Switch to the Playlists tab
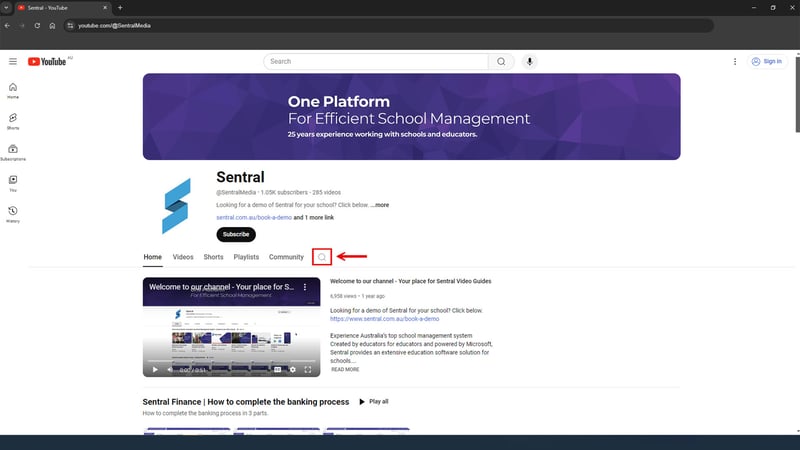 click(246, 257)
